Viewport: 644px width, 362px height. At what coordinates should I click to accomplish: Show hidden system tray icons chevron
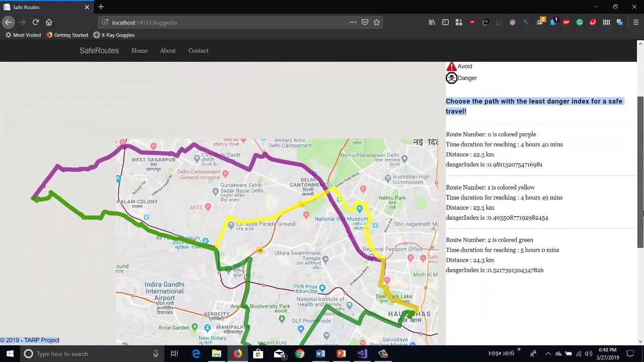click(x=548, y=353)
